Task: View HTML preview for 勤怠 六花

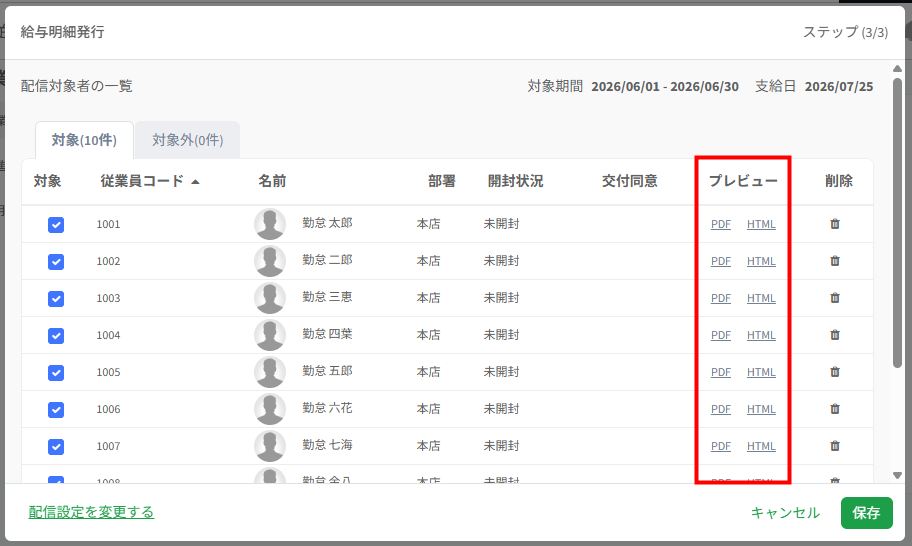Action: coord(761,409)
